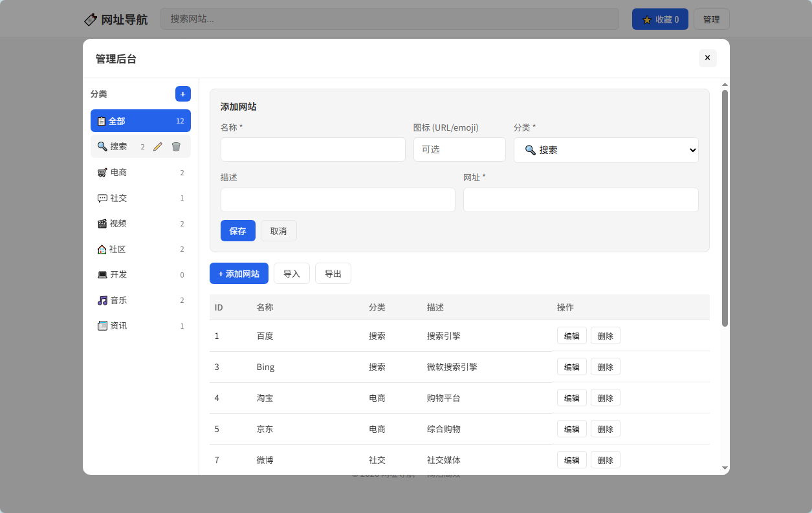The height and width of the screenshot is (513, 812).
Task: Click 编辑 on the 百度 row
Action: (x=571, y=335)
